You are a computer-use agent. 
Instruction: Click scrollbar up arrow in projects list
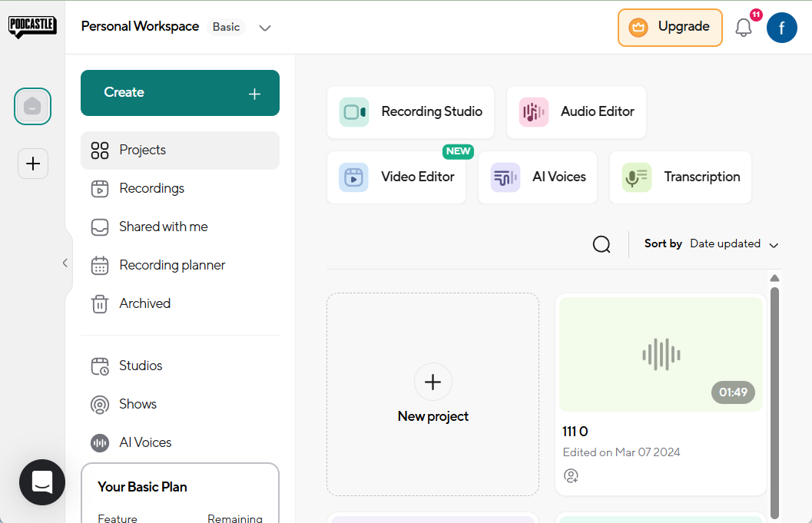pyautogui.click(x=774, y=278)
